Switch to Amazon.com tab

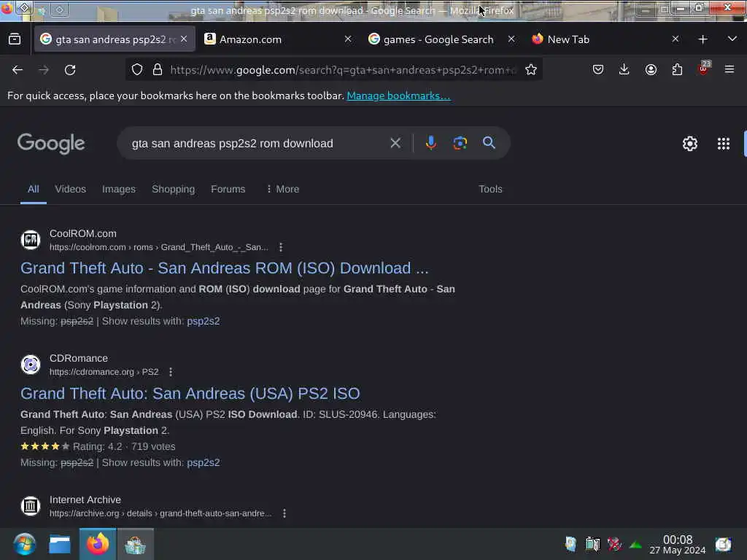click(x=278, y=39)
